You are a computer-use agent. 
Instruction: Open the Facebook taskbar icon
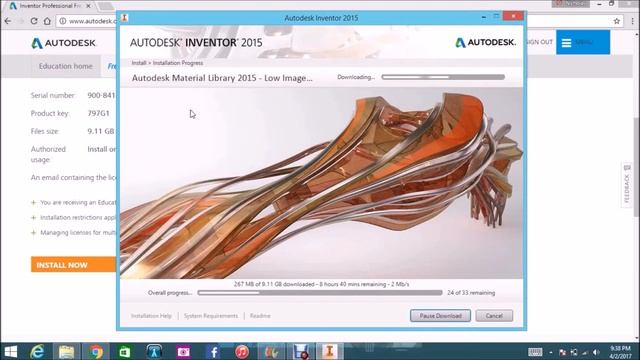pyautogui.click(x=213, y=351)
